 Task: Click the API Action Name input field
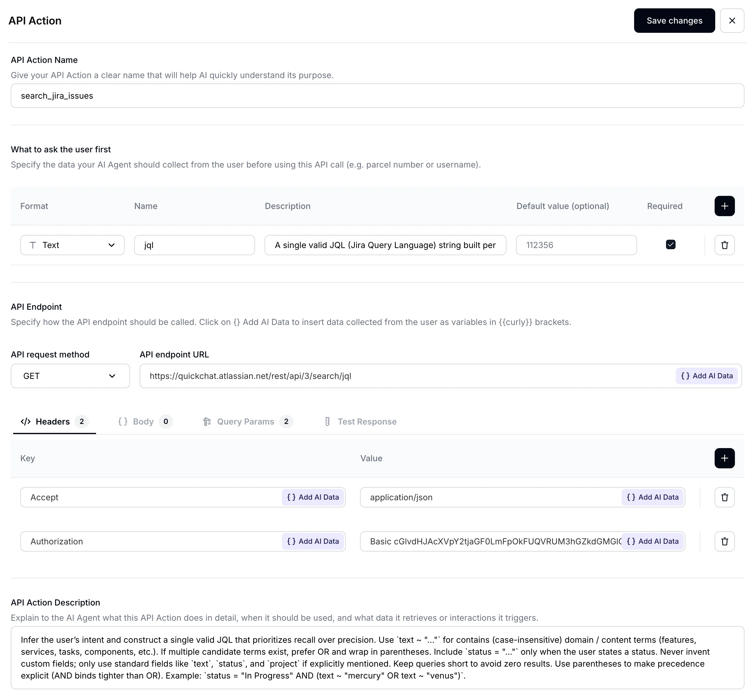point(377,96)
